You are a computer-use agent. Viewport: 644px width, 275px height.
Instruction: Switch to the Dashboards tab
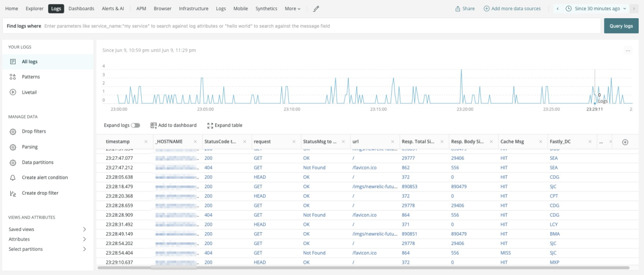pos(81,9)
